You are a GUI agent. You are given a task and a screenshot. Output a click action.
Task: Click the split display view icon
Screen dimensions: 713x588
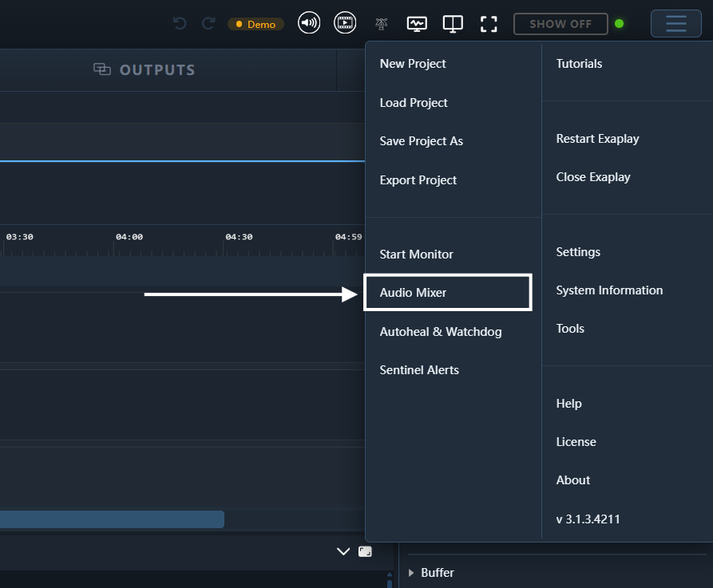click(453, 24)
